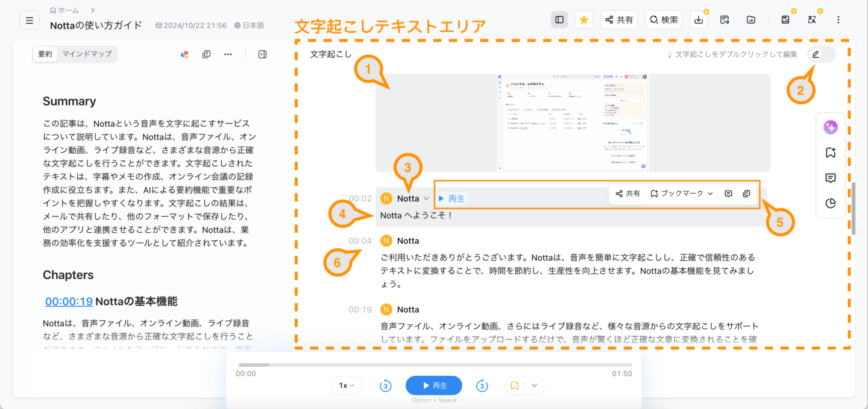
Task: Toggle the sidebar layout icon in the header
Action: click(x=559, y=20)
